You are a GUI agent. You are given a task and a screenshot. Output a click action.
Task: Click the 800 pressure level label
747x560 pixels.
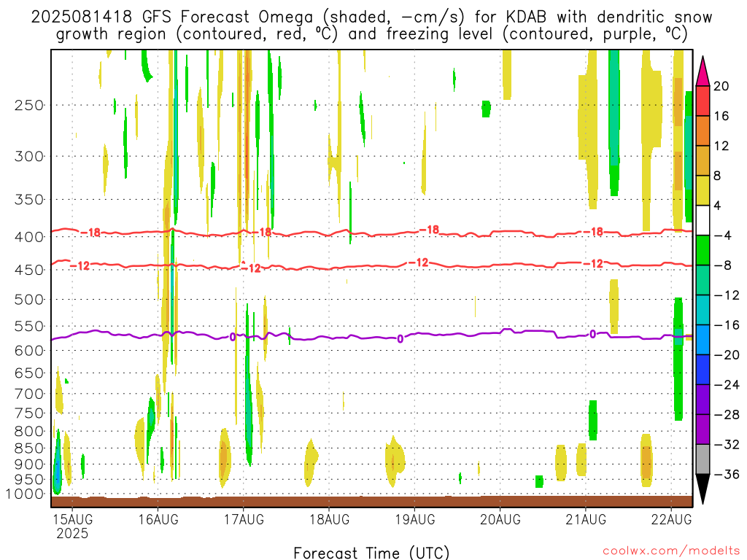click(29, 432)
